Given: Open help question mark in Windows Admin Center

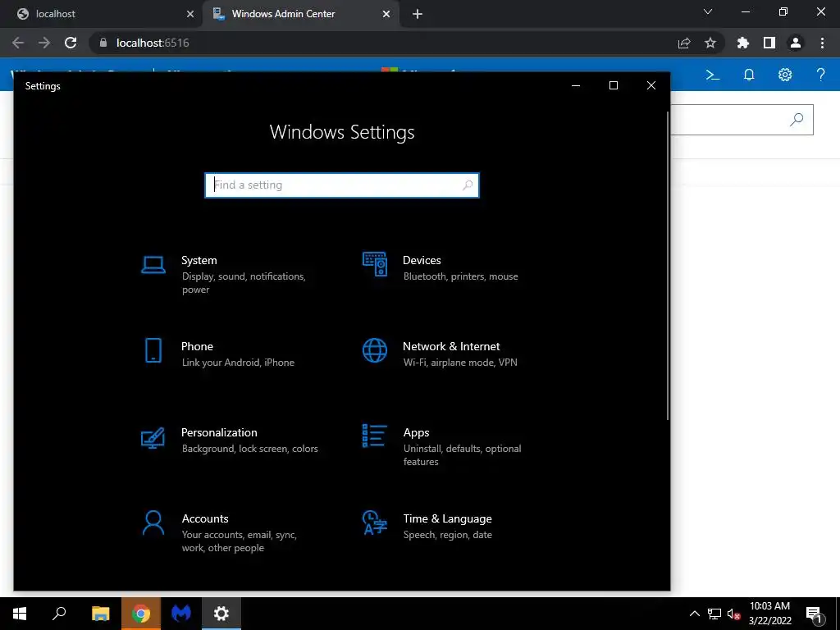Looking at the screenshot, I should (x=820, y=75).
